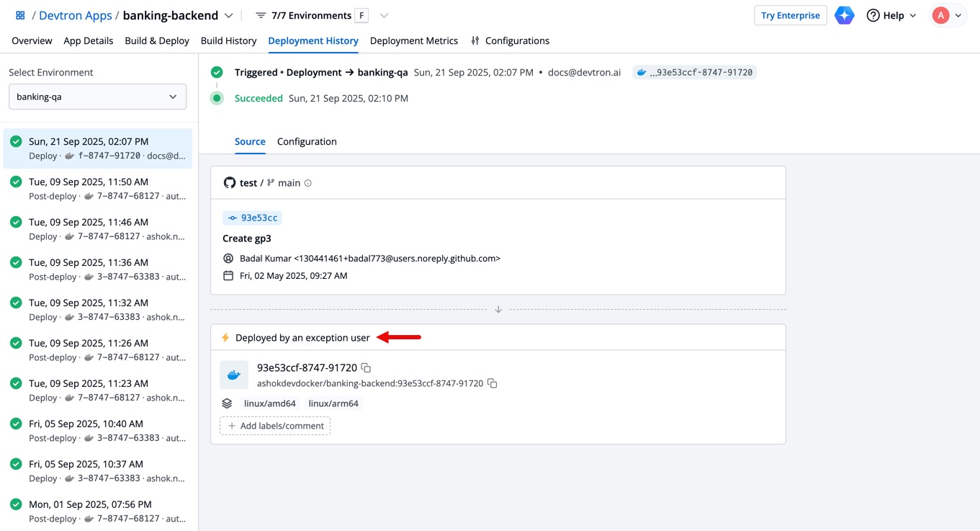Open the GitHub repository icon in source card
The image size is (980, 531).
[229, 182]
